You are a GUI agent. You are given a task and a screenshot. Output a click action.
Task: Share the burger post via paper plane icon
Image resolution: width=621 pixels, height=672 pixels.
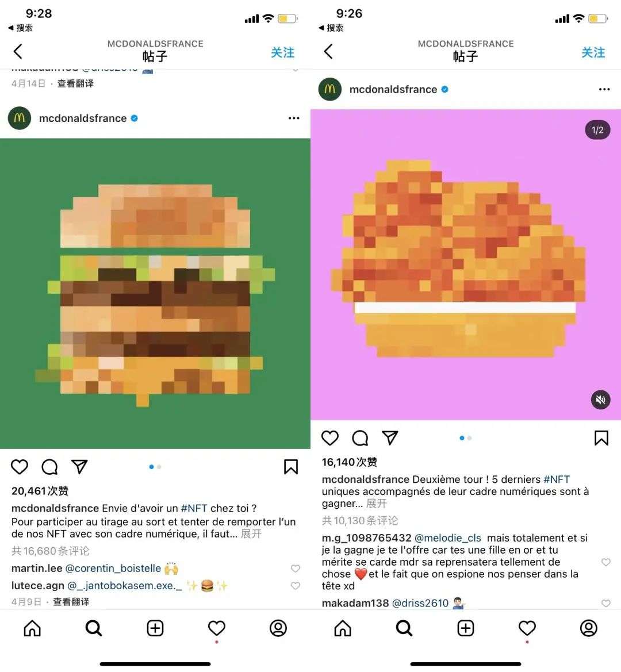[x=79, y=467]
